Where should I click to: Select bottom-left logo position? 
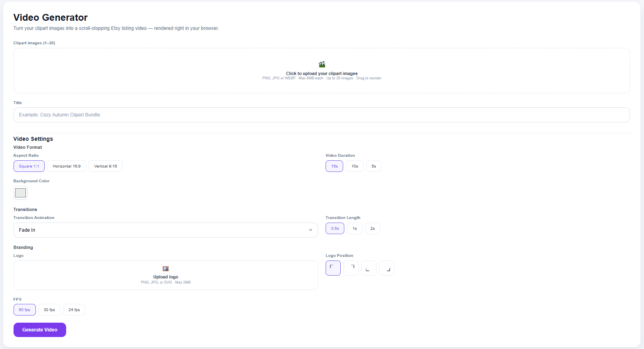[x=369, y=268]
